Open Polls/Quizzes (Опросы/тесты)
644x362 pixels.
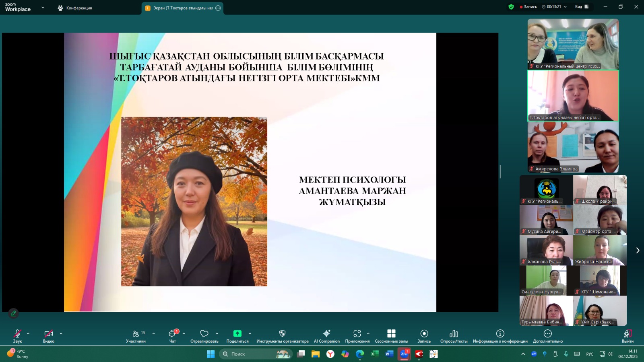(454, 336)
